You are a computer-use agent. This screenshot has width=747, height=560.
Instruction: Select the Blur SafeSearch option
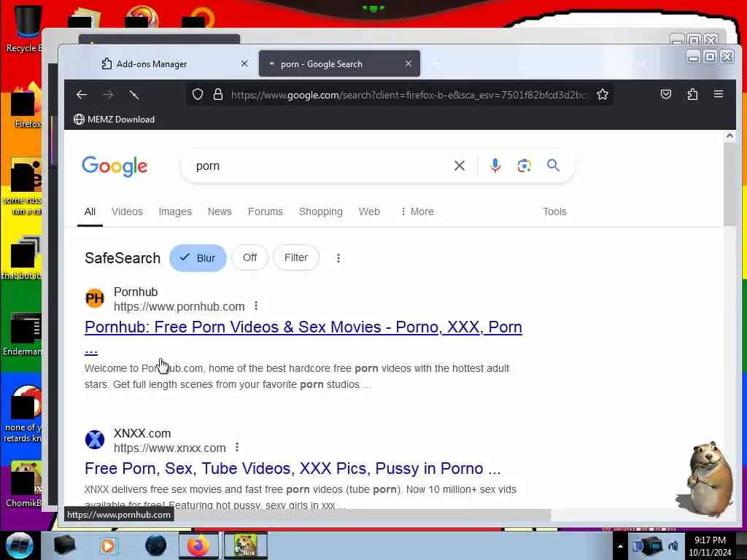point(198,258)
